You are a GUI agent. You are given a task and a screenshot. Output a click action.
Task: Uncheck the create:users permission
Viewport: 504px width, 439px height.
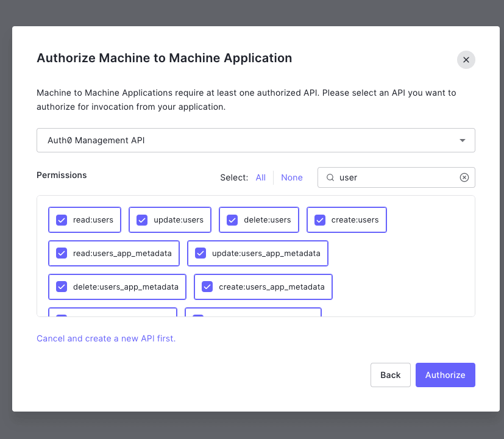point(320,220)
